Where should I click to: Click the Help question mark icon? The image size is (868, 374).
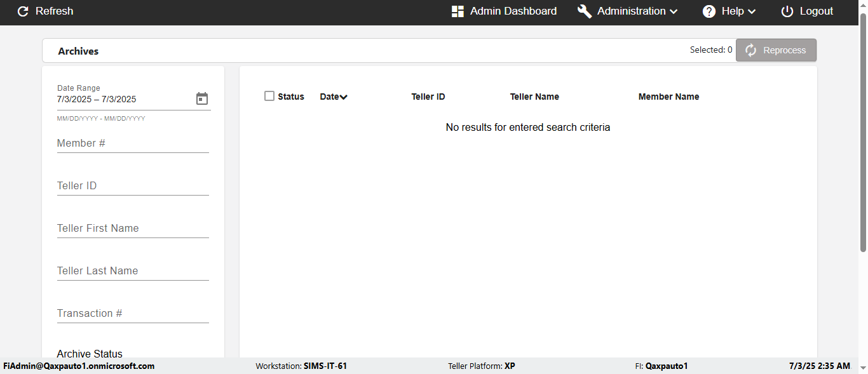point(709,11)
